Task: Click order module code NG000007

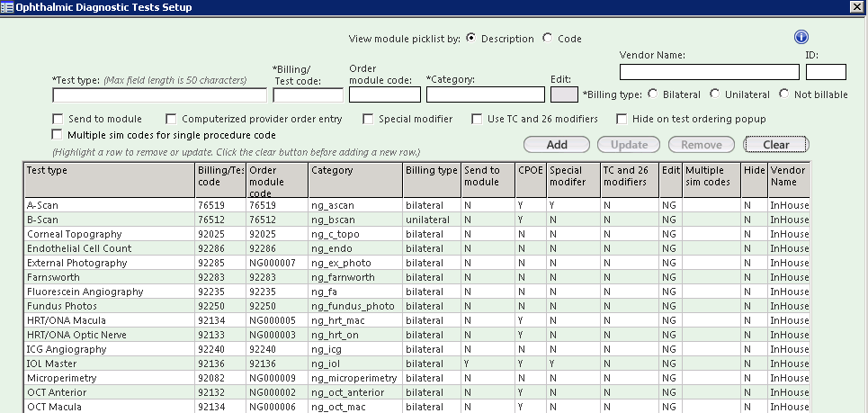Action: tap(277, 263)
